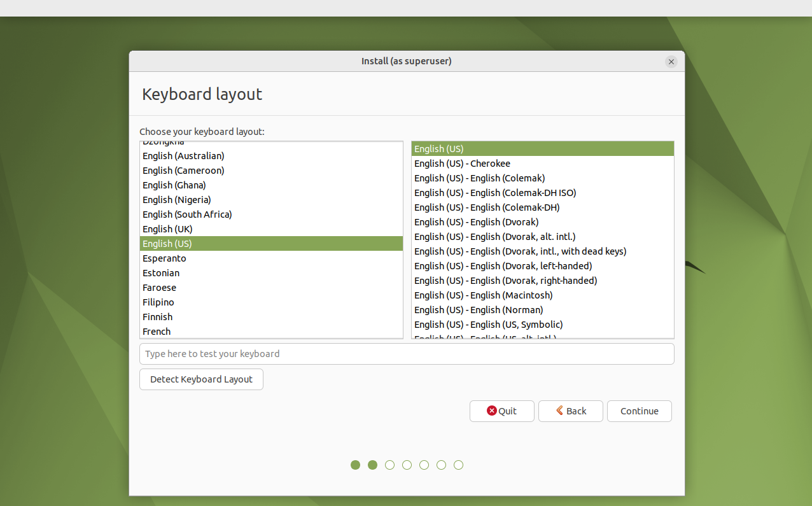Choose the French keyboard layout

click(x=157, y=331)
